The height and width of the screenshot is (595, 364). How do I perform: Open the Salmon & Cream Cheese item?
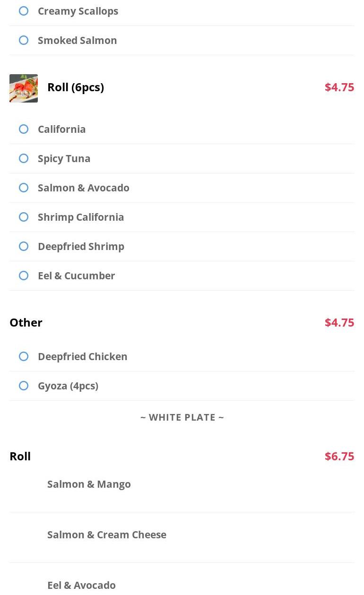click(x=107, y=535)
